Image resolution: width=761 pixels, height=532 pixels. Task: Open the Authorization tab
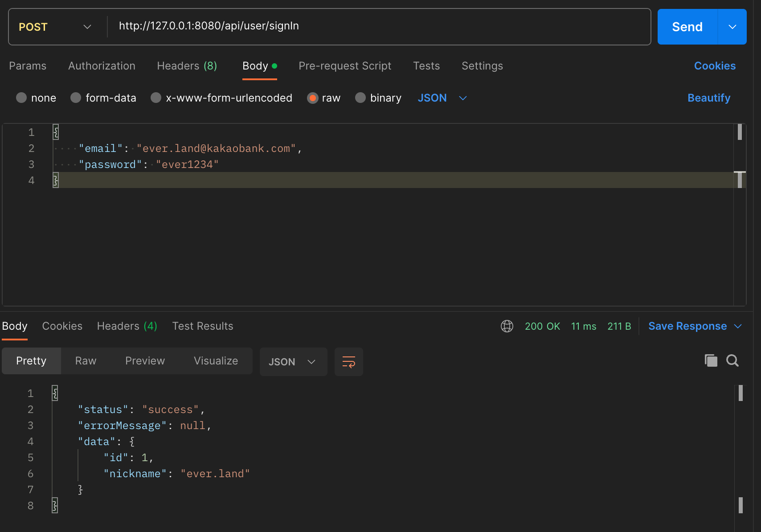(102, 66)
